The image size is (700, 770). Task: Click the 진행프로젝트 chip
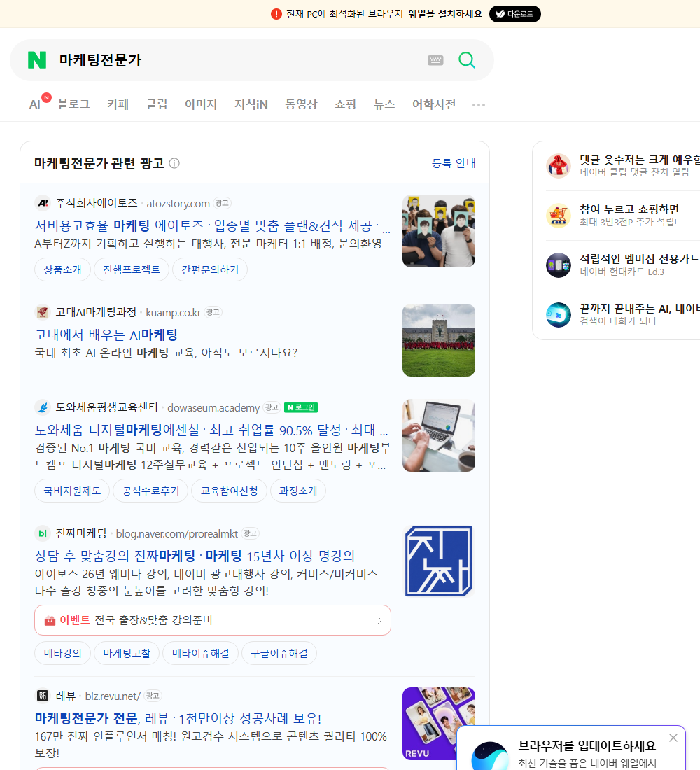click(132, 269)
